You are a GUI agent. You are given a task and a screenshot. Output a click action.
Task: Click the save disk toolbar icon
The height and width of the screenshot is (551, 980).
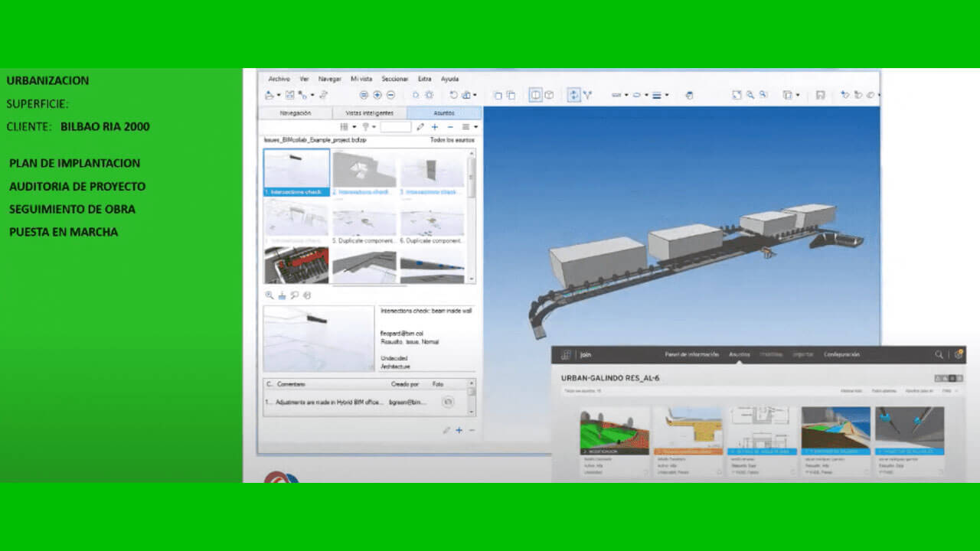pyautogui.click(x=820, y=95)
